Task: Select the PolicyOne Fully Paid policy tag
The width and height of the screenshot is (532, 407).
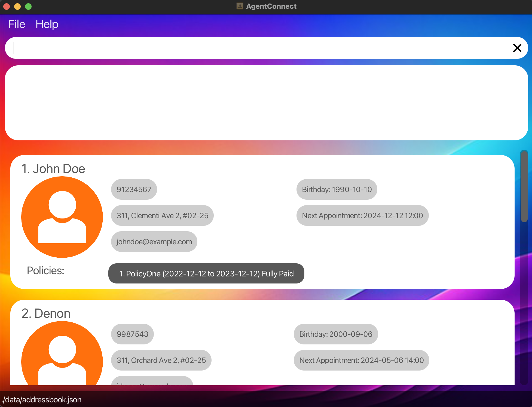Action: click(x=206, y=273)
